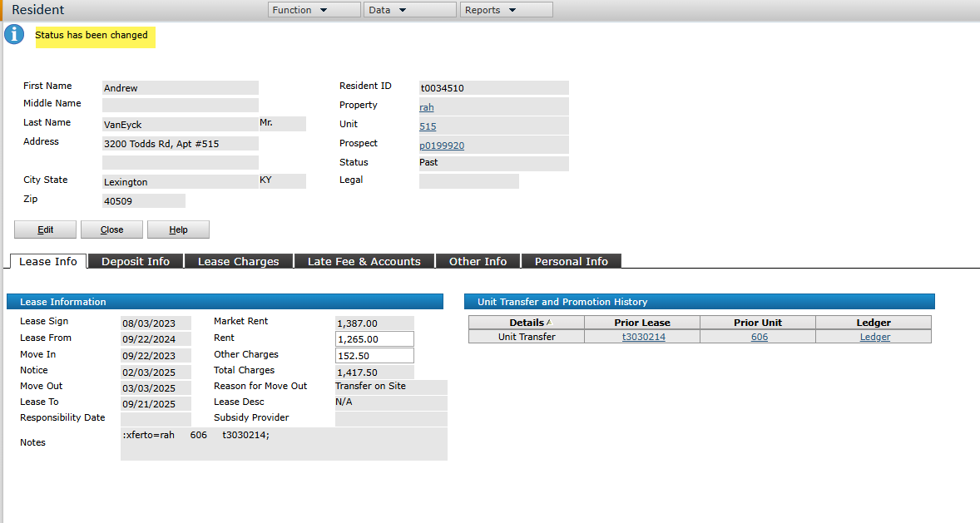Viewport: 980px width, 523px height.
Task: Click the Help button
Action: (178, 229)
